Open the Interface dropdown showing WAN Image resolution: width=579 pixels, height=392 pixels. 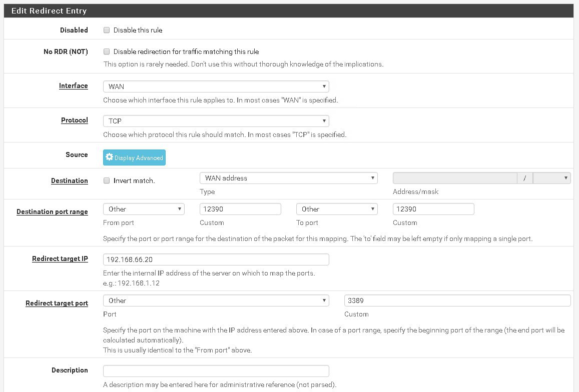coord(216,86)
